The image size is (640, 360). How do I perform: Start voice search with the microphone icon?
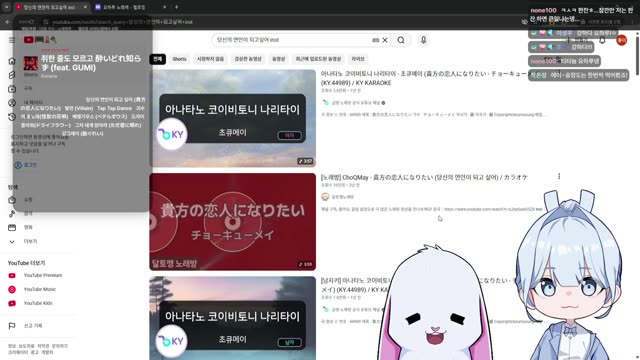pos(423,40)
